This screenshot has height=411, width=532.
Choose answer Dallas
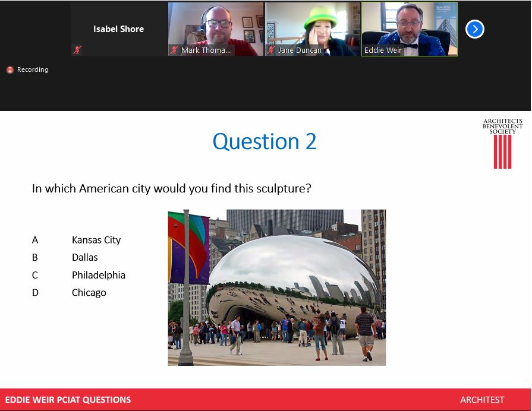(85, 257)
